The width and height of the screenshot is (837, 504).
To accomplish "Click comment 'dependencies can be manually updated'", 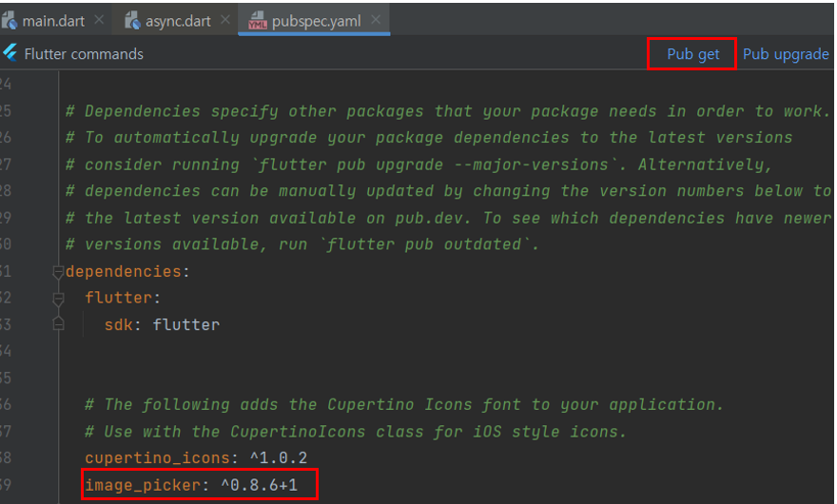I will 448,191.
